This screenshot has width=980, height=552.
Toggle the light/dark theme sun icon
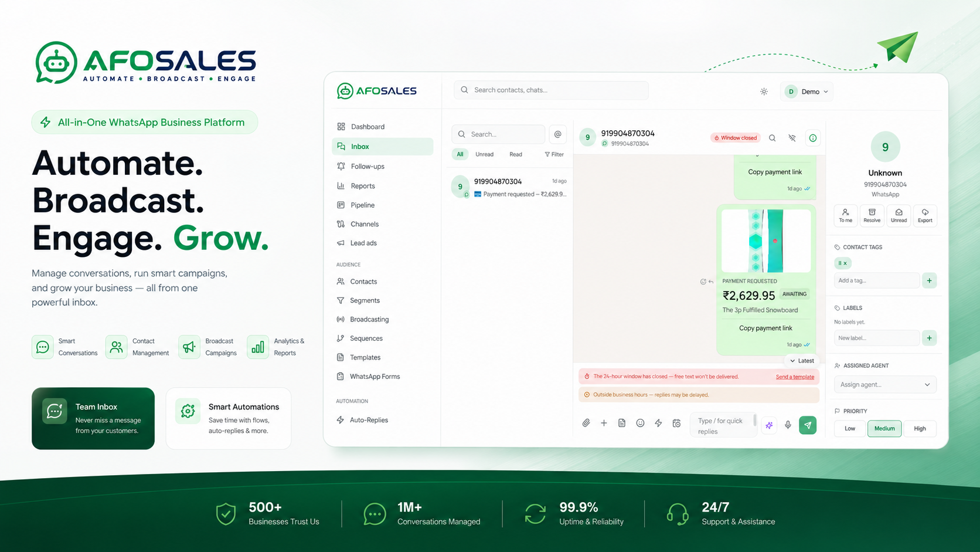click(764, 92)
